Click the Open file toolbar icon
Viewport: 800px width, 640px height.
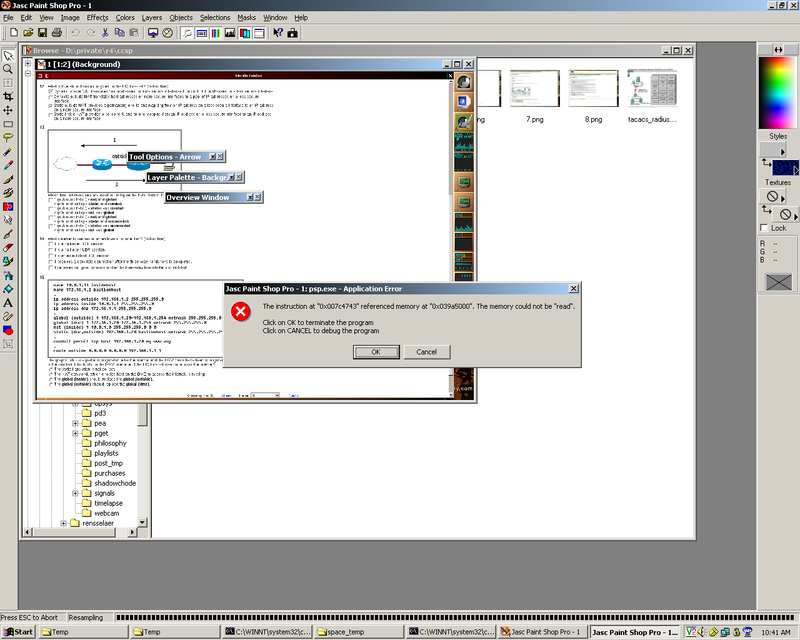pyautogui.click(x=28, y=33)
